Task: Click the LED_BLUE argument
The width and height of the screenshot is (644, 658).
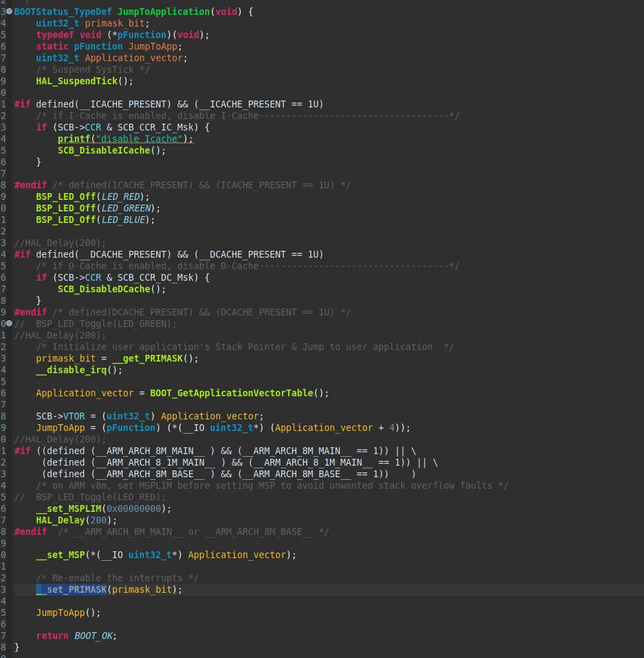Action: pos(123,220)
